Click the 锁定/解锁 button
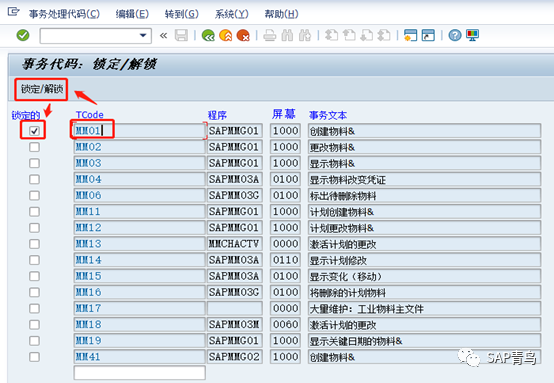The image size is (554, 383). [x=42, y=89]
